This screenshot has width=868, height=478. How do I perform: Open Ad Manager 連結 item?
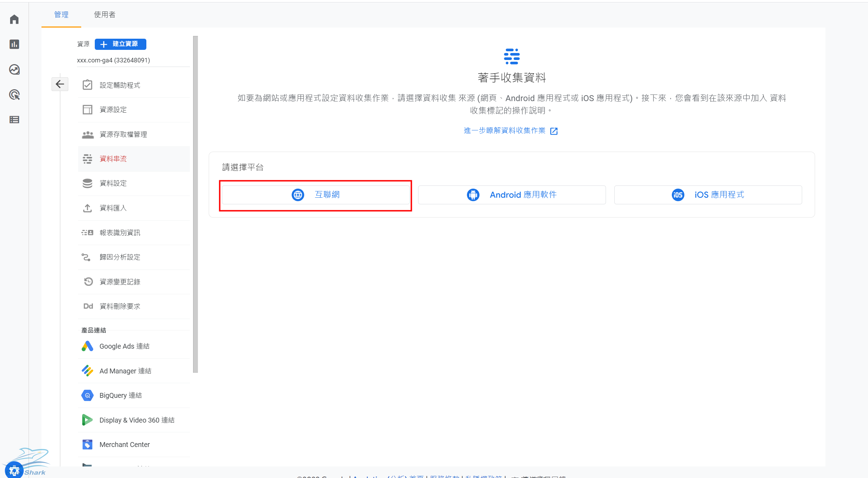[134, 371]
